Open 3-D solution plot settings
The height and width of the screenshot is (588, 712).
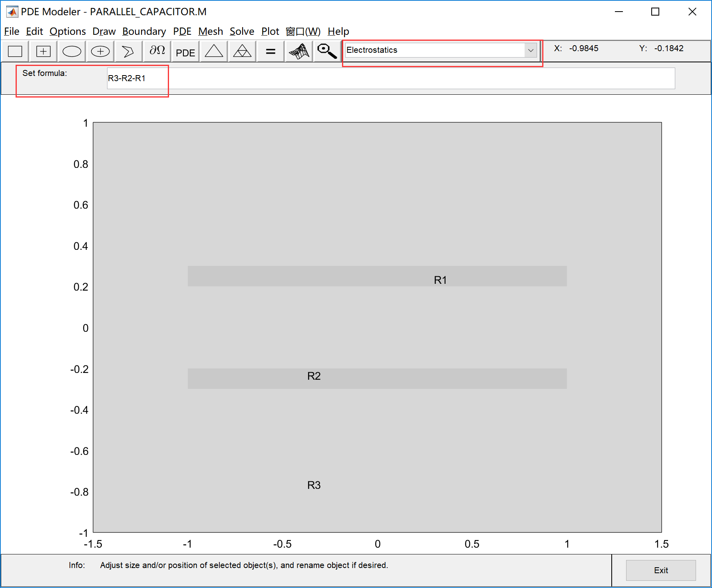[x=298, y=51]
